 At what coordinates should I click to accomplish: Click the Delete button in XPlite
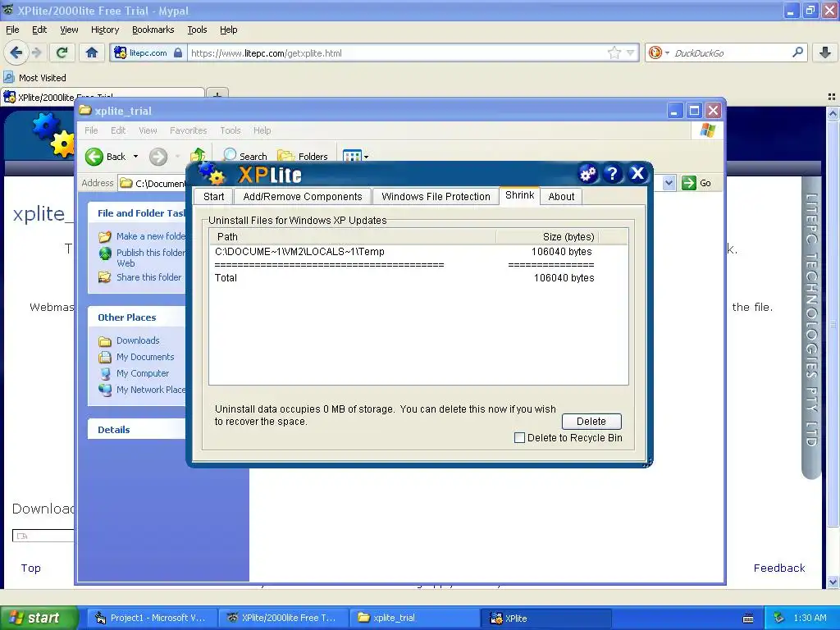[x=591, y=422]
